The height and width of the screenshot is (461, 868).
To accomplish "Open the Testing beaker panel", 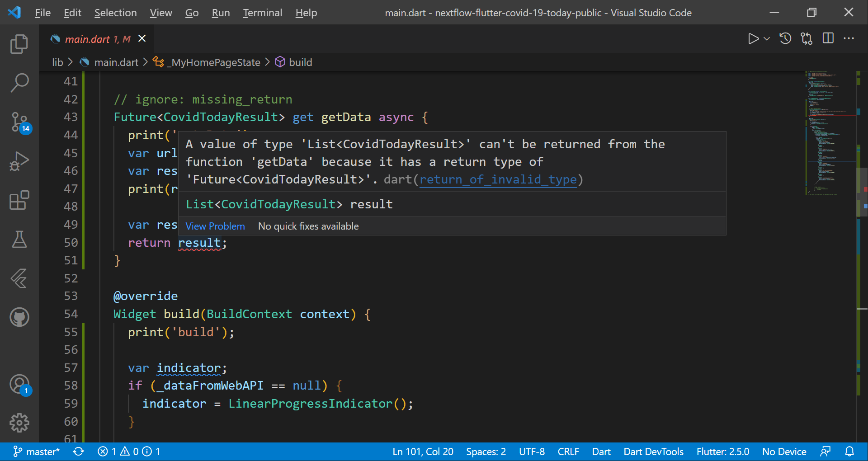I will pos(19,240).
